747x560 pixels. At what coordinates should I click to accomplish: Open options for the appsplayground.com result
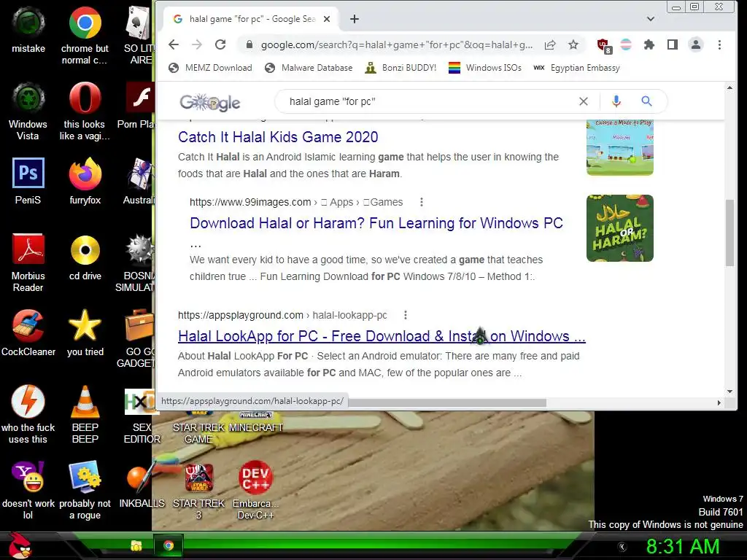405,315
